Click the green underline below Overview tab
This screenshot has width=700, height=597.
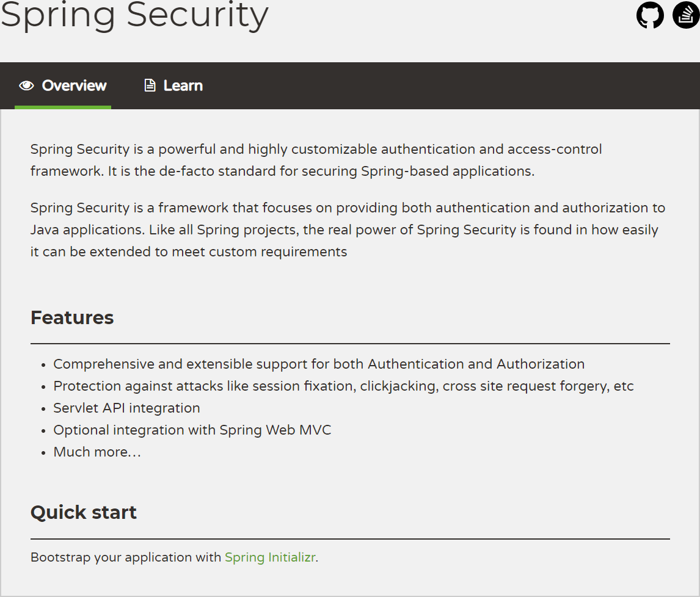[63, 107]
